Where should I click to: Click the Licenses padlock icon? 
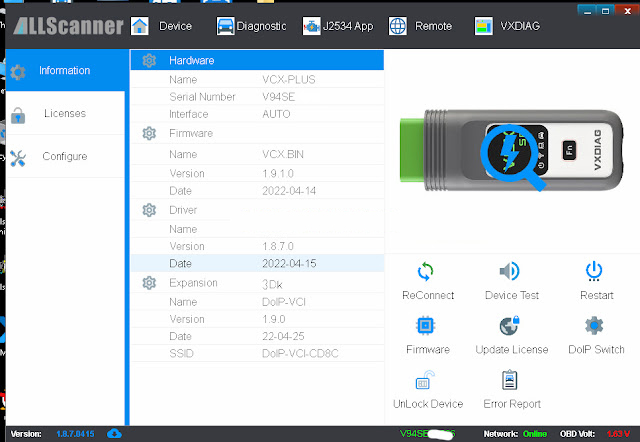[18, 115]
